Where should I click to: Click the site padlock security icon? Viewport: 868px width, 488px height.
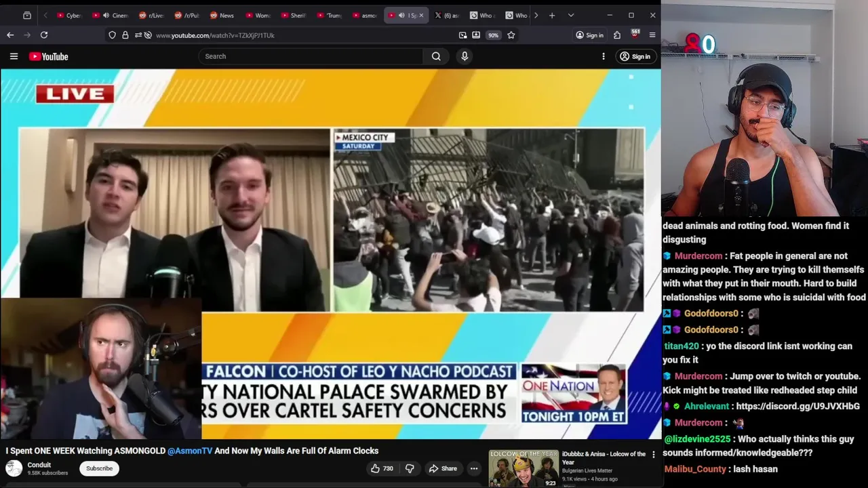click(x=125, y=35)
